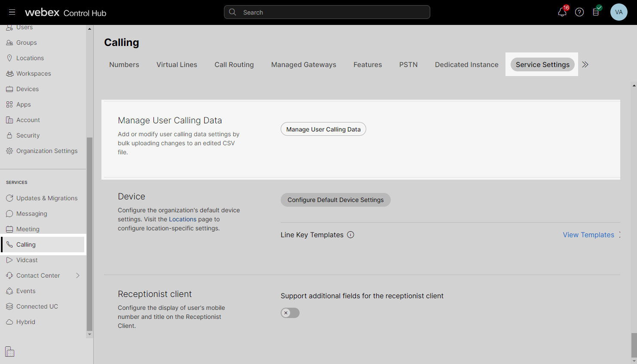Open Organization Settings label in sidebar
Screen dimensions: 637x364
tap(47, 151)
